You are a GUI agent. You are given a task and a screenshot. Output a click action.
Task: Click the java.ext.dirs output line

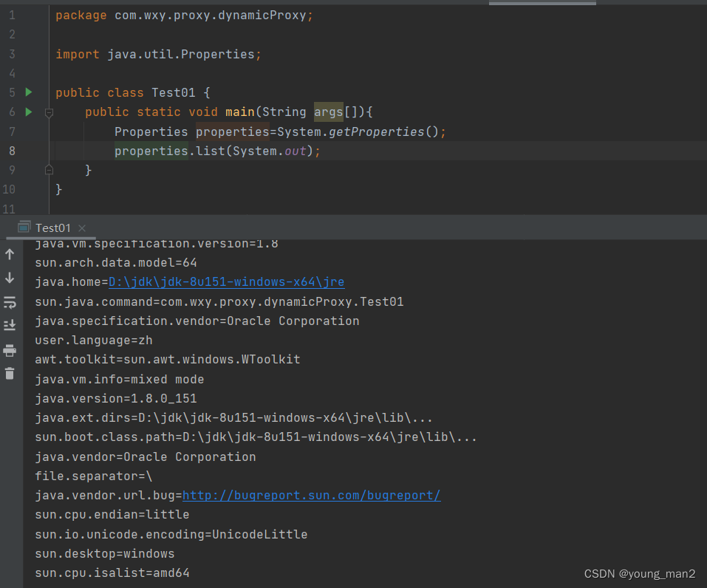[x=233, y=418]
